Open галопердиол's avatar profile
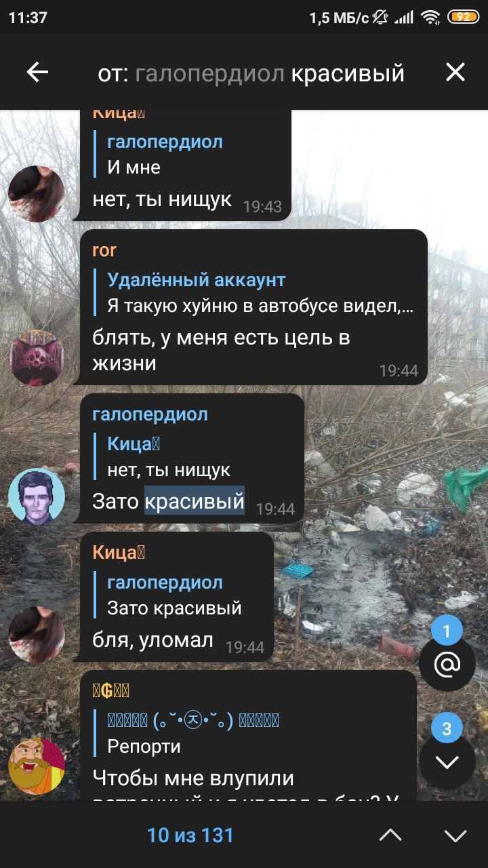 click(x=37, y=496)
